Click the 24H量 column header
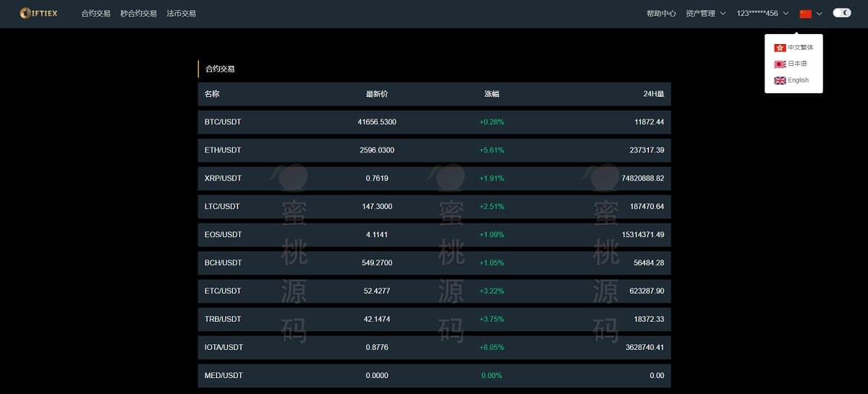Image resolution: width=868 pixels, height=394 pixels. 653,94
